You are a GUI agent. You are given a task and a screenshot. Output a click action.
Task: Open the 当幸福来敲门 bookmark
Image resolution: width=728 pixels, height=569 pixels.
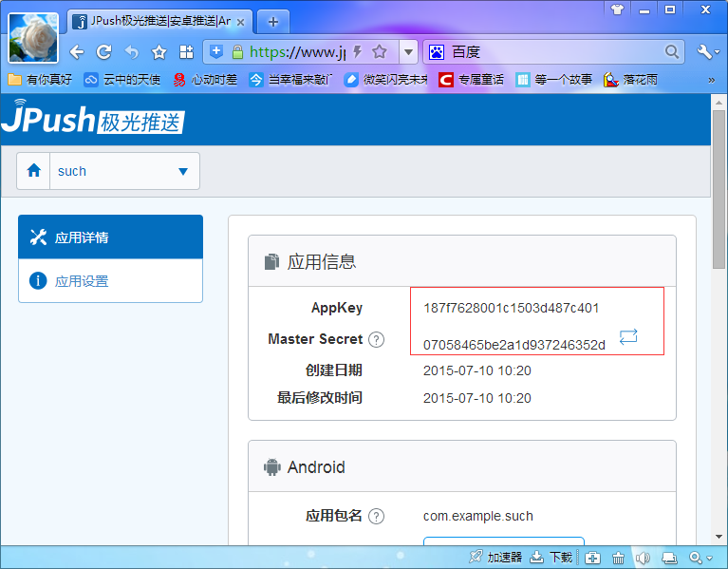(x=290, y=80)
